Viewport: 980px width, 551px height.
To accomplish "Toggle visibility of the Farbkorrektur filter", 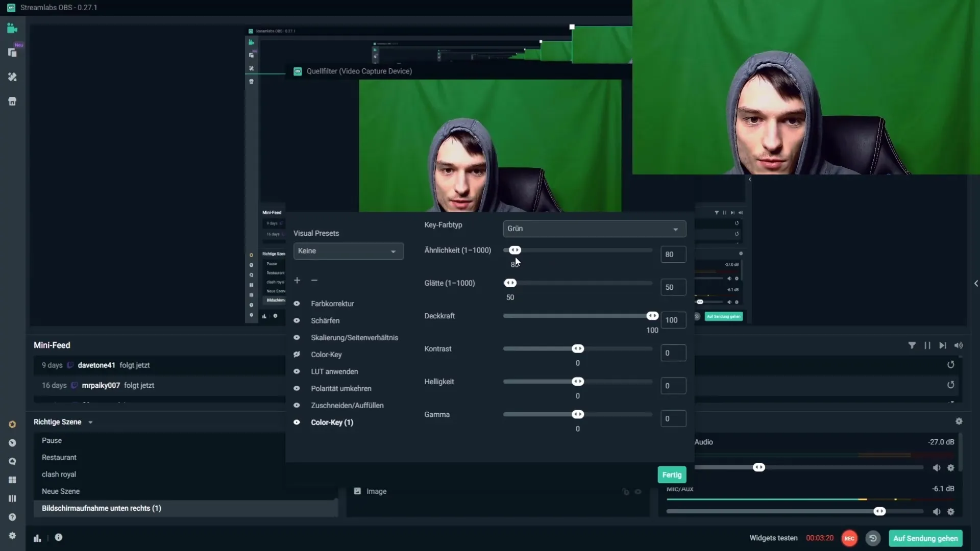I will [297, 304].
